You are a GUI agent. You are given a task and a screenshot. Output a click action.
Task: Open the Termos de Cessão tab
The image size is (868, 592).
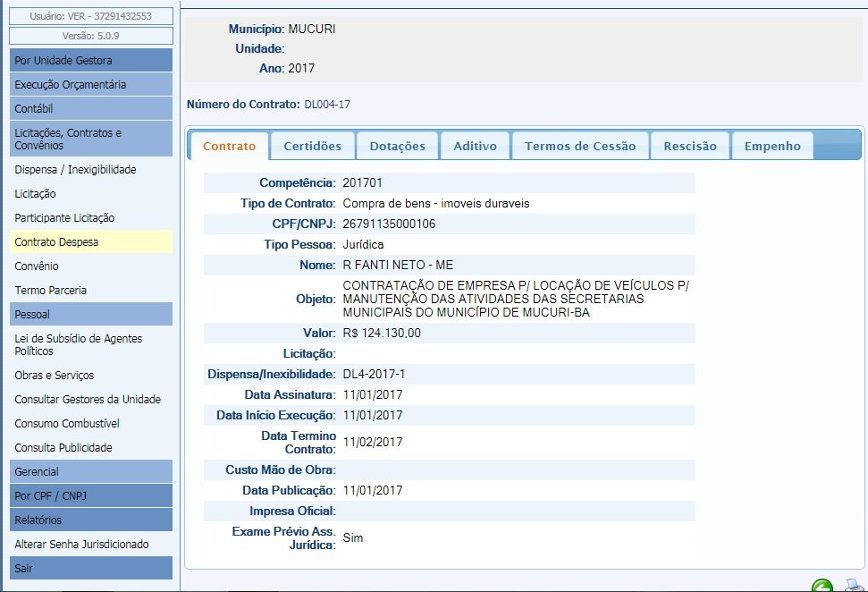(x=580, y=146)
